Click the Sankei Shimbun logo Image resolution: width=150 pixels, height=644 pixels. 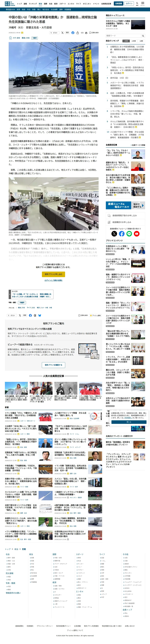tap(10, 4)
